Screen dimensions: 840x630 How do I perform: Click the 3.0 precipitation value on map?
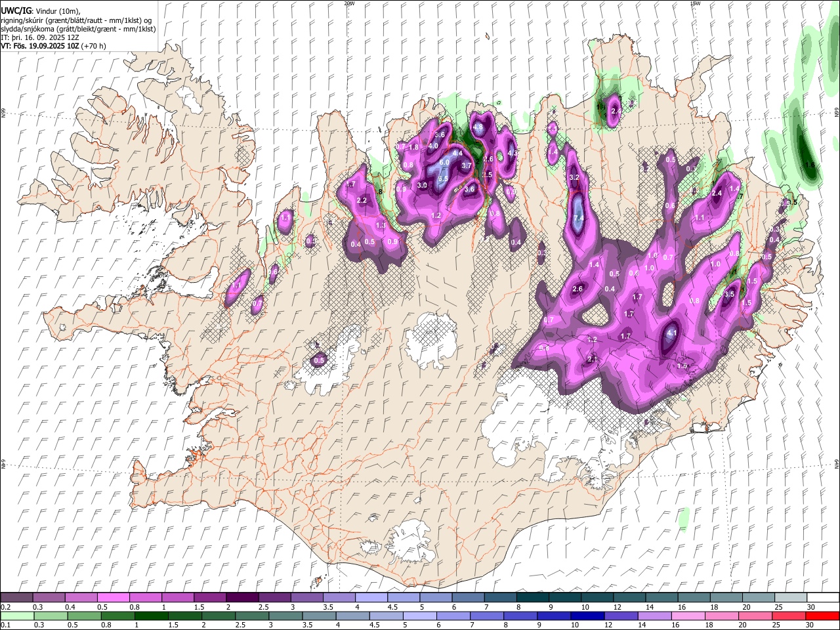pyautogui.click(x=422, y=186)
